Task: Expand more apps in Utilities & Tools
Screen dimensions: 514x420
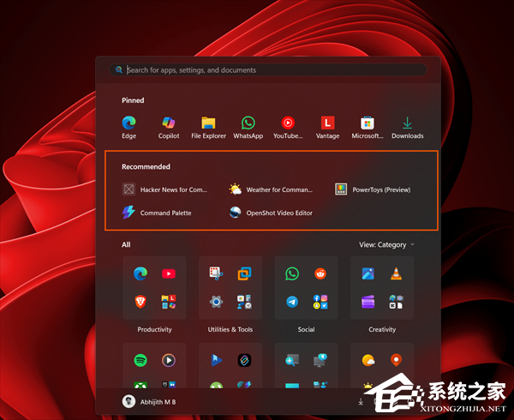Action: coord(244,302)
